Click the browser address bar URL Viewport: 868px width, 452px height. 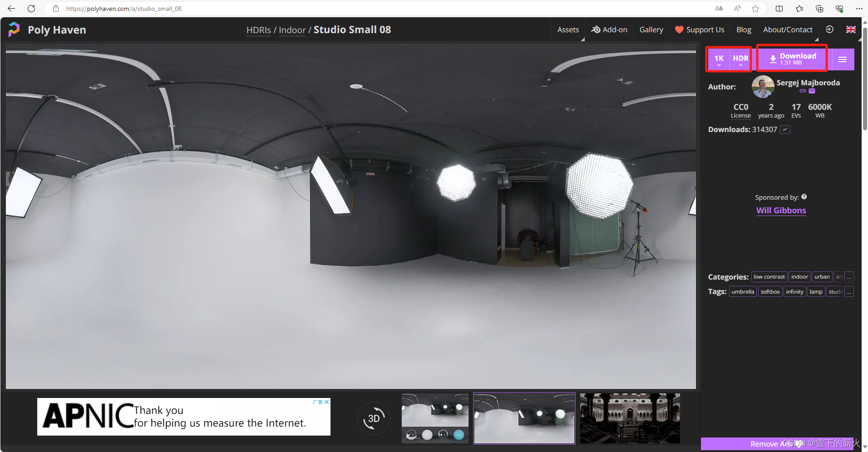123,9
